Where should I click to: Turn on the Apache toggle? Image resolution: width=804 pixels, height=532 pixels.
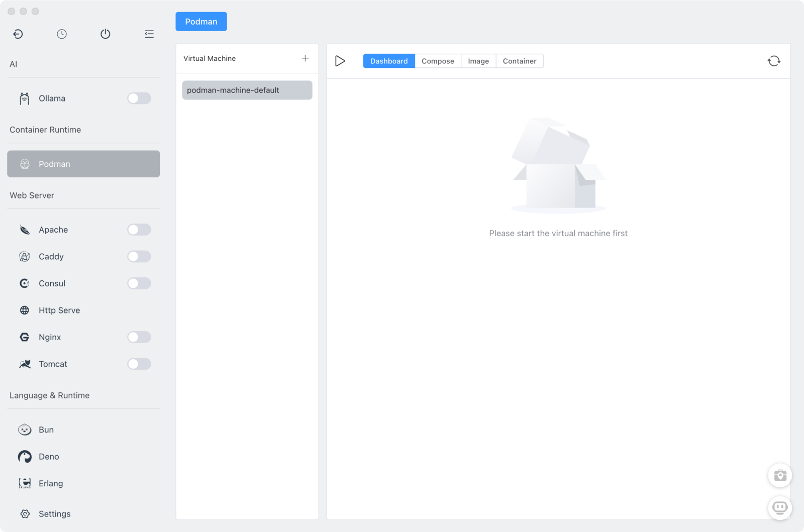(139, 230)
